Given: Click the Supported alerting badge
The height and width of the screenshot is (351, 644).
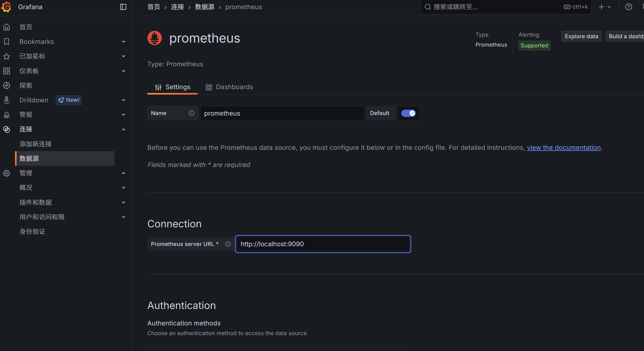Looking at the screenshot, I should pos(534,46).
